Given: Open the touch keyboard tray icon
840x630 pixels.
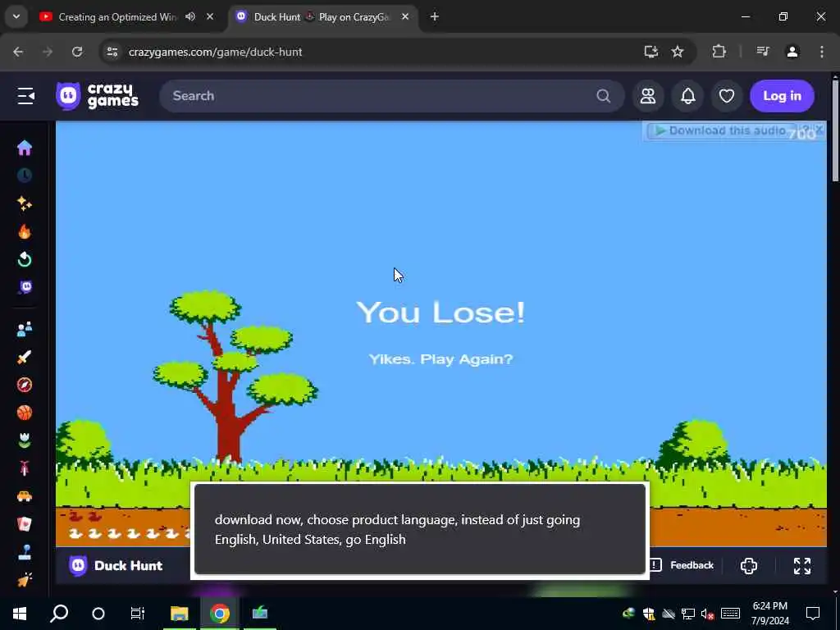Looking at the screenshot, I should point(731,614).
